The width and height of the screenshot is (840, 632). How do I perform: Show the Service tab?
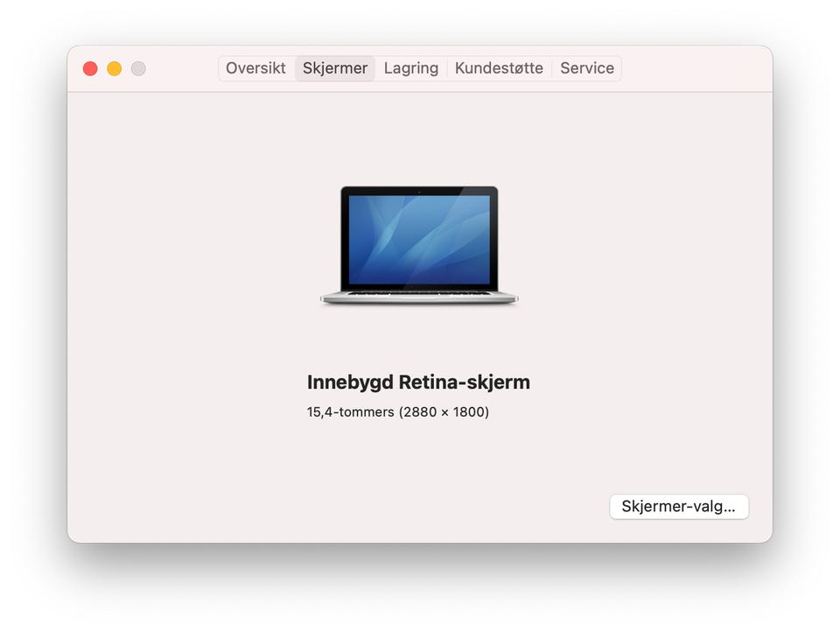pos(586,68)
